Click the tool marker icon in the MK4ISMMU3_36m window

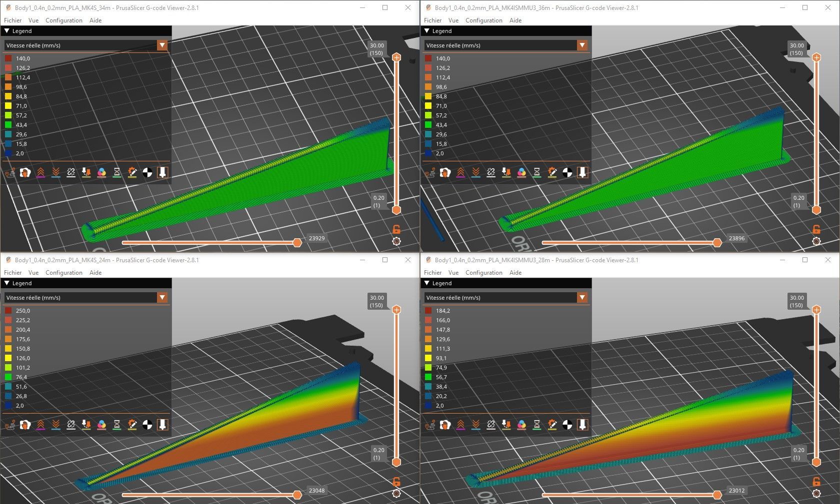click(582, 173)
